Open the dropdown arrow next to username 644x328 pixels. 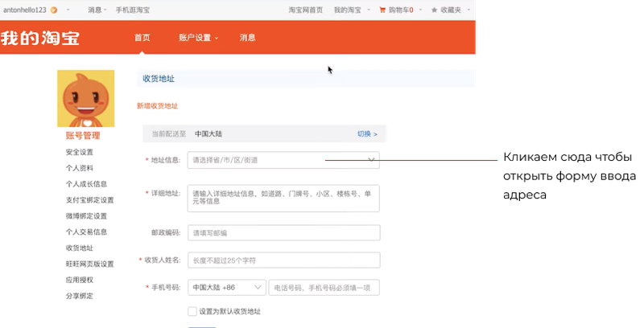pyautogui.click(x=68, y=10)
